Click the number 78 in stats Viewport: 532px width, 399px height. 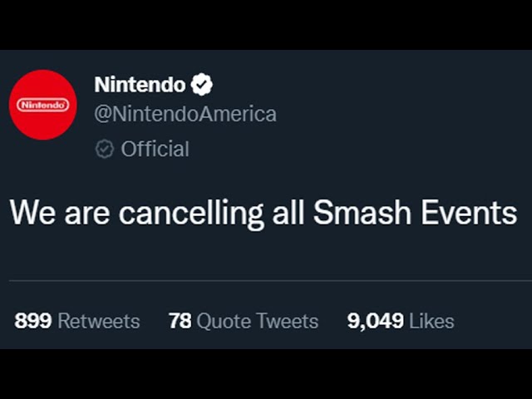tap(180, 321)
